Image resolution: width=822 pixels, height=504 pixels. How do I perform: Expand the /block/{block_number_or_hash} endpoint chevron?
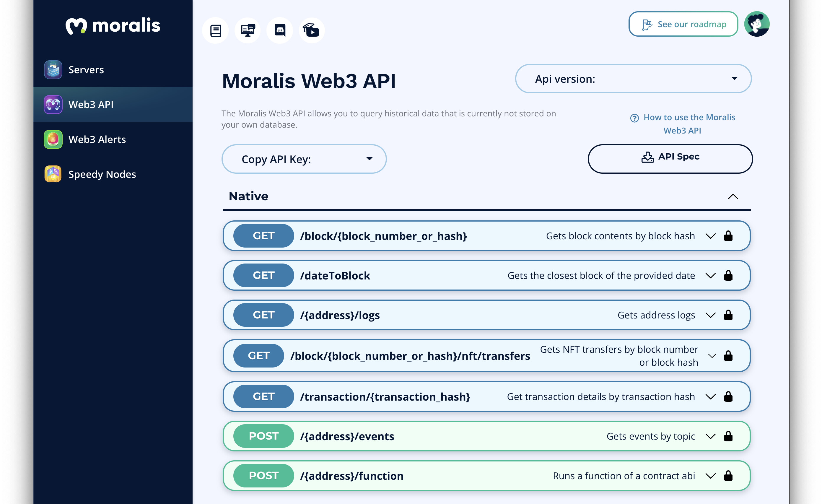[711, 236]
